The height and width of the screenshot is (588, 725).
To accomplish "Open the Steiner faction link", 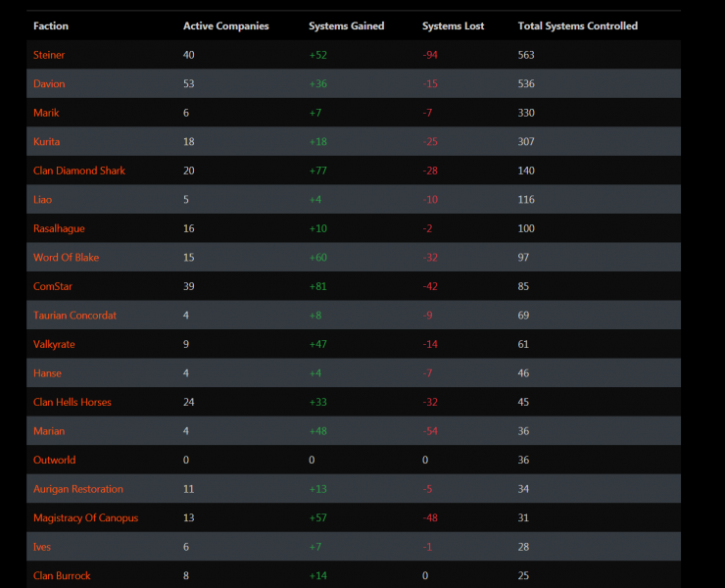I will coord(49,55).
